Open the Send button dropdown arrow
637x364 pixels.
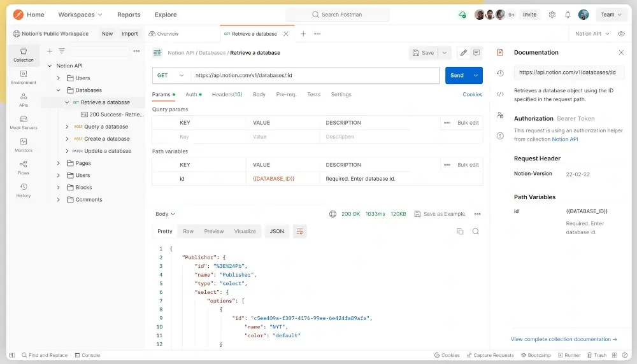(x=476, y=76)
